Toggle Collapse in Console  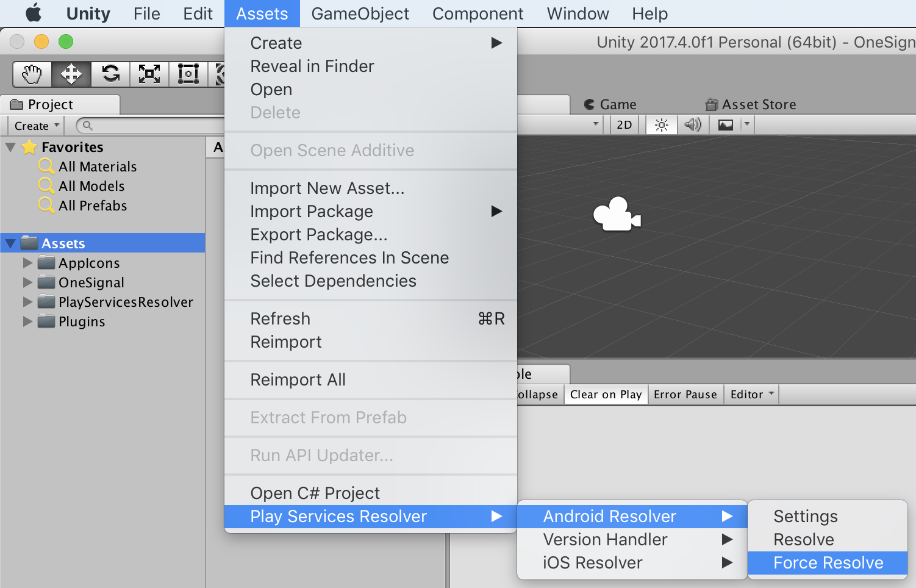click(x=537, y=395)
